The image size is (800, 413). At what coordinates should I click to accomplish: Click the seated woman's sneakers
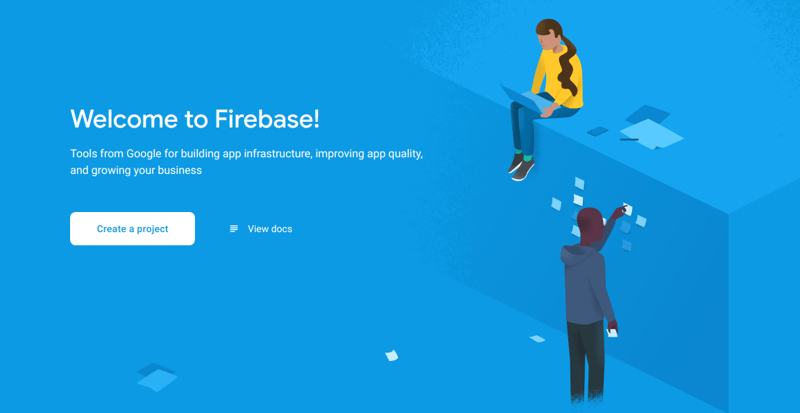pos(521,166)
